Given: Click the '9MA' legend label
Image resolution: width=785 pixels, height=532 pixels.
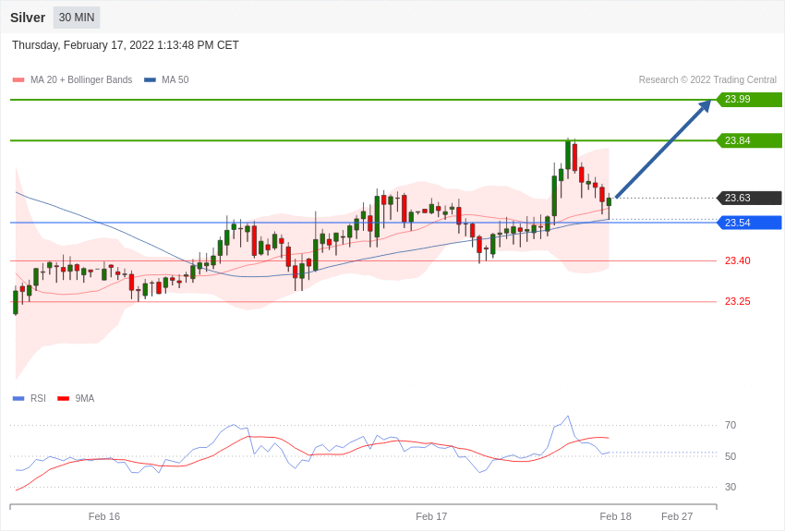Looking at the screenshot, I should [x=85, y=398].
